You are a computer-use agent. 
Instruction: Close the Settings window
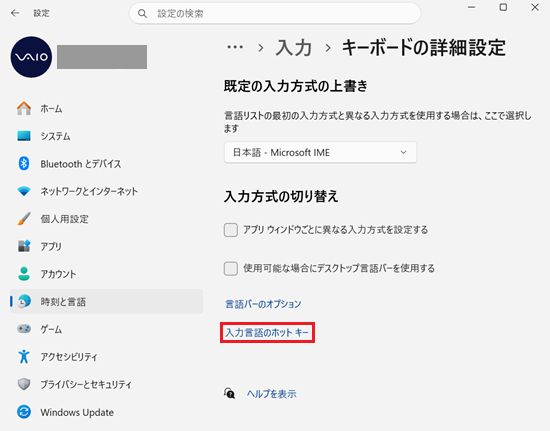click(x=535, y=7)
